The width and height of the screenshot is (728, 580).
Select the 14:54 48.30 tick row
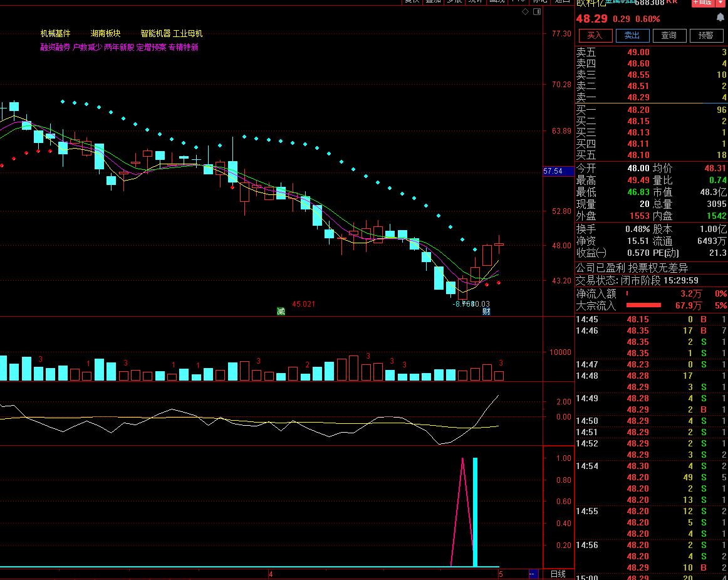point(652,466)
